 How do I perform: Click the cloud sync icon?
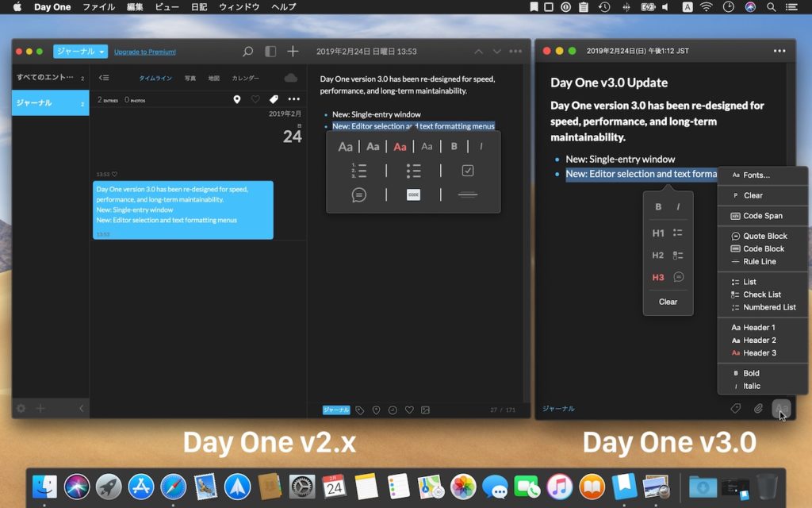[291, 78]
